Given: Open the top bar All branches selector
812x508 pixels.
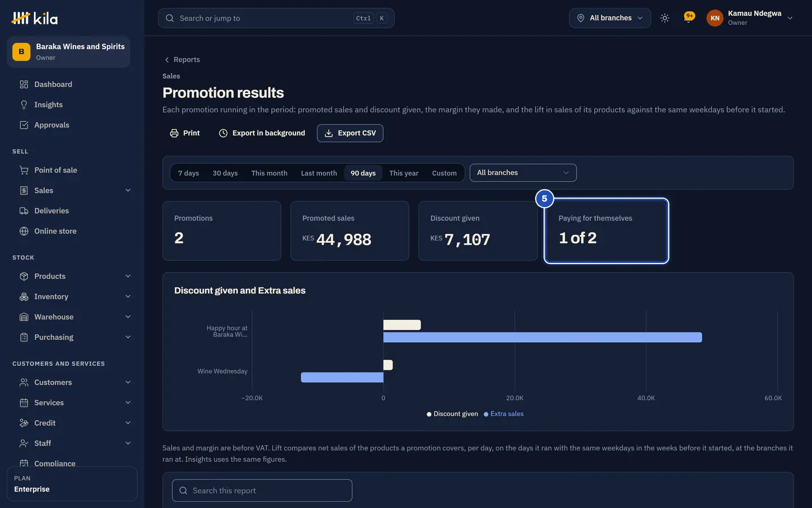Looking at the screenshot, I should (x=610, y=18).
